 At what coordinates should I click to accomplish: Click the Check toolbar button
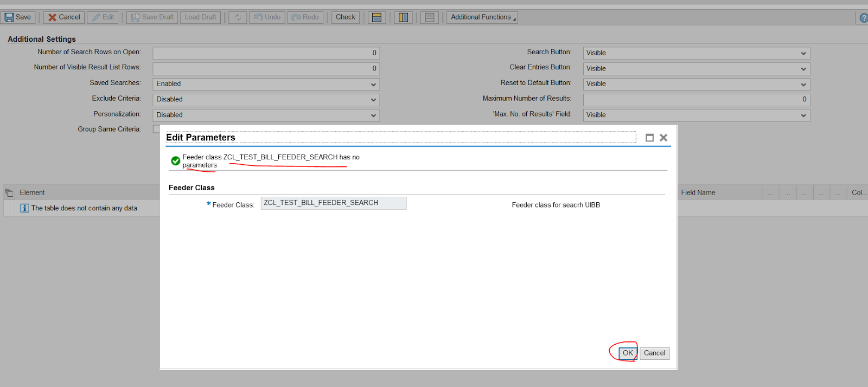(x=345, y=17)
